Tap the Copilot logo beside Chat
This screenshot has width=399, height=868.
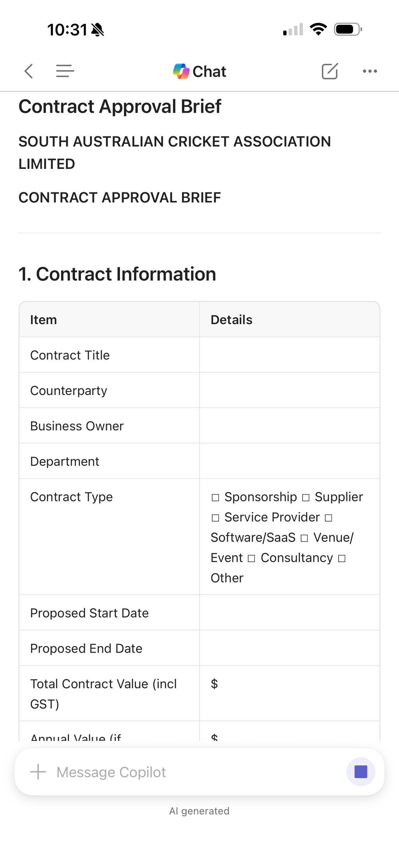pyautogui.click(x=181, y=71)
